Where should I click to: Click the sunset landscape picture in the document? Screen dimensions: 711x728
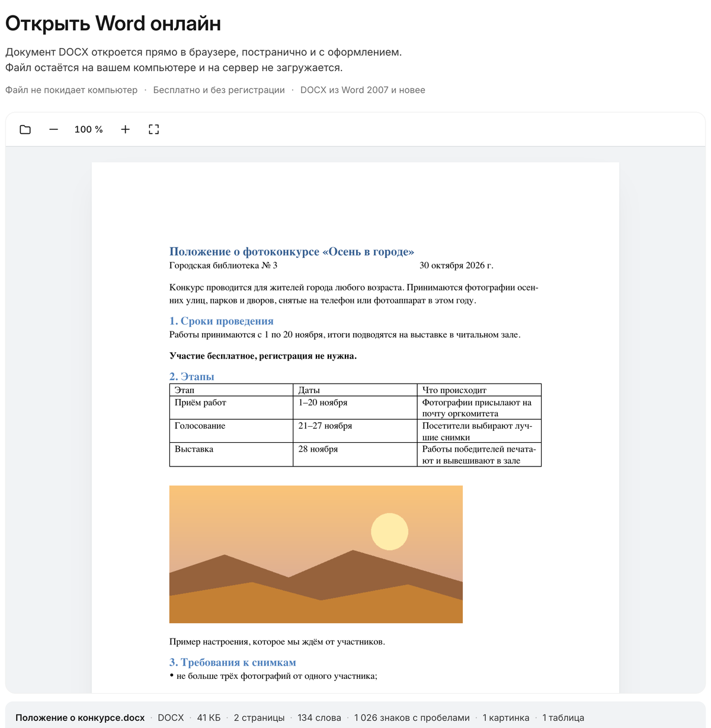coord(316,554)
